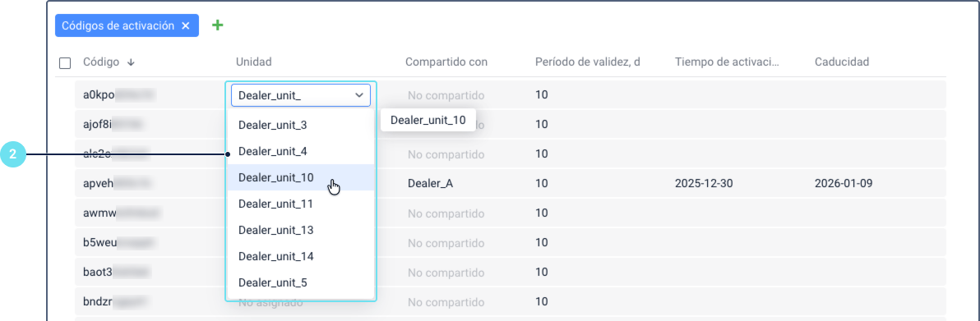Click No compartido in b5weu row
The width and height of the screenshot is (980, 321).
[x=446, y=242]
